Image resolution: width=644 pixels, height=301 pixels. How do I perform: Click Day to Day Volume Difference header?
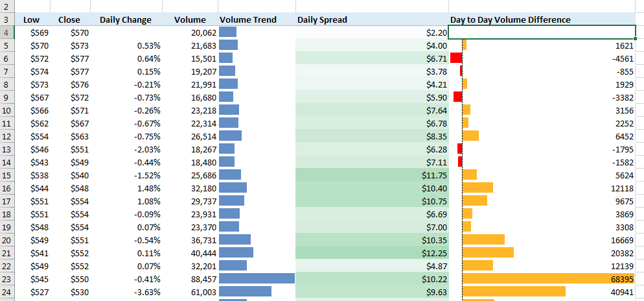pyautogui.click(x=542, y=19)
